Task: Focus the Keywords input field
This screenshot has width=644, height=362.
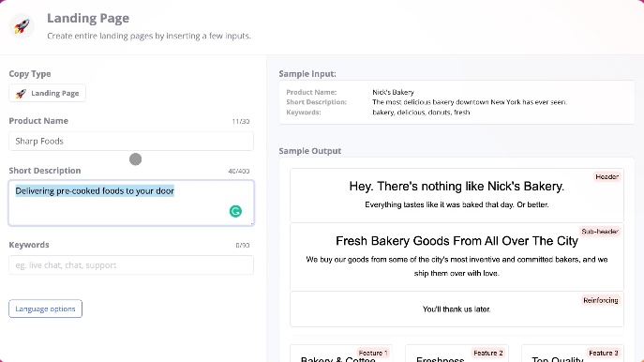Action: 131,265
